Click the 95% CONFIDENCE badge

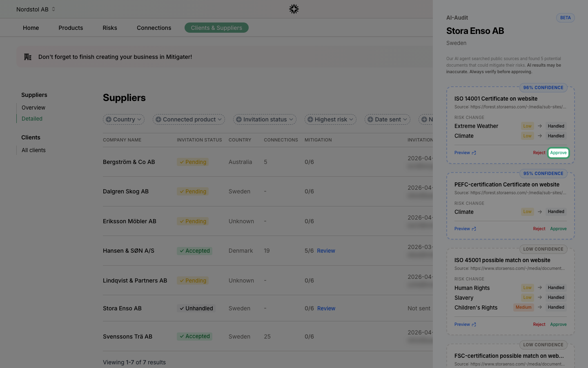[x=543, y=173]
